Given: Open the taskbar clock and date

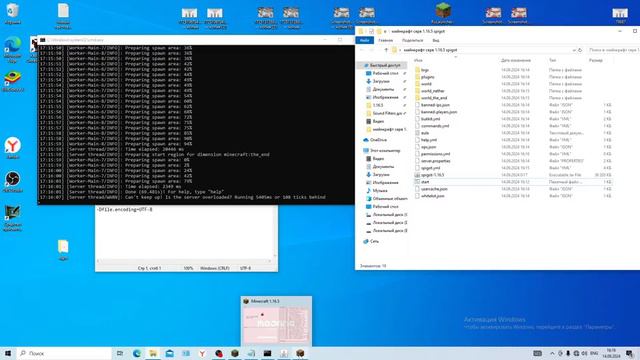Looking at the screenshot, I should point(611,353).
